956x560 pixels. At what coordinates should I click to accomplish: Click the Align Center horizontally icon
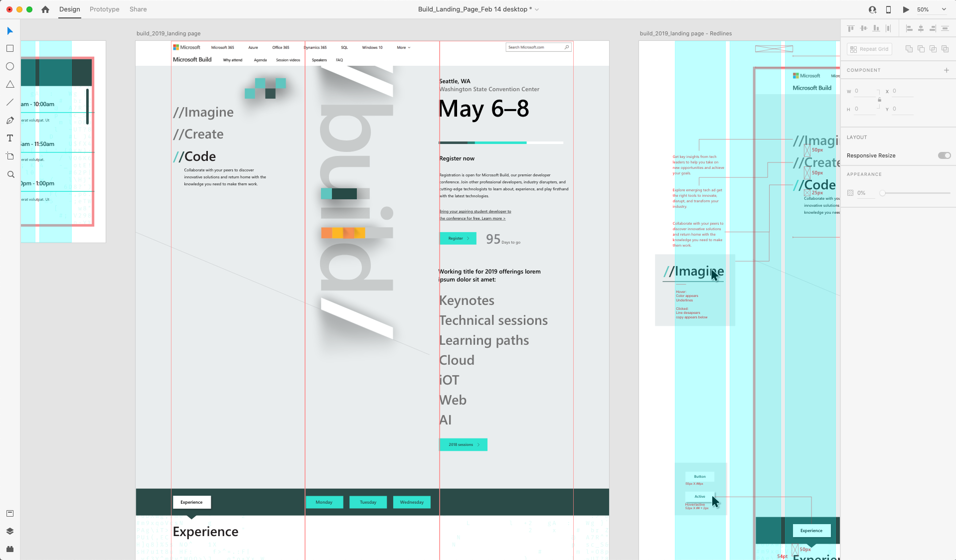point(921,28)
